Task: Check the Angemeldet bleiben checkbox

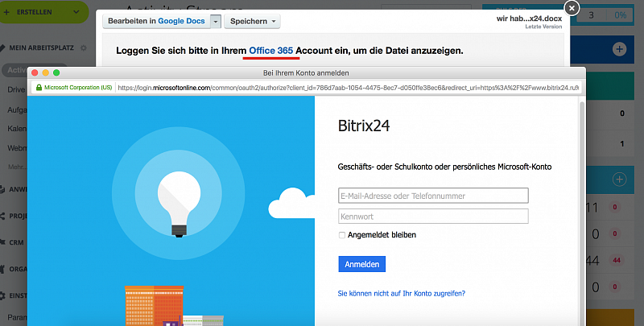Action: (341, 235)
